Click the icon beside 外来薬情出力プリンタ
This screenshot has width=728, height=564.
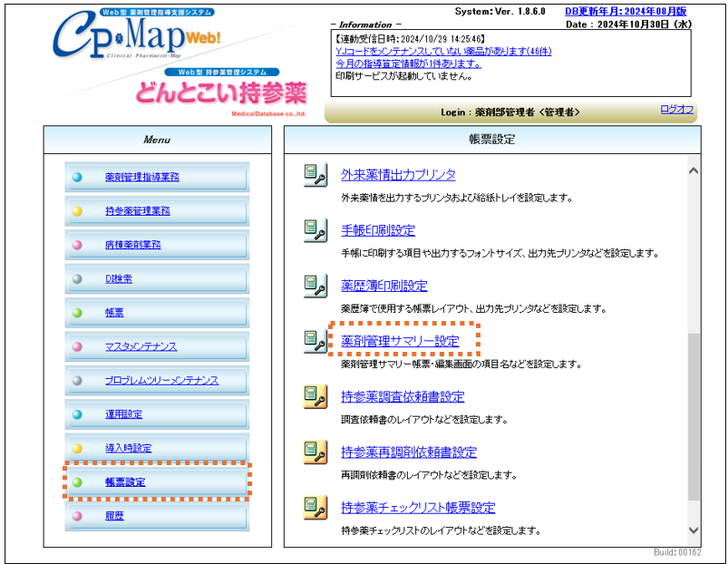[315, 175]
